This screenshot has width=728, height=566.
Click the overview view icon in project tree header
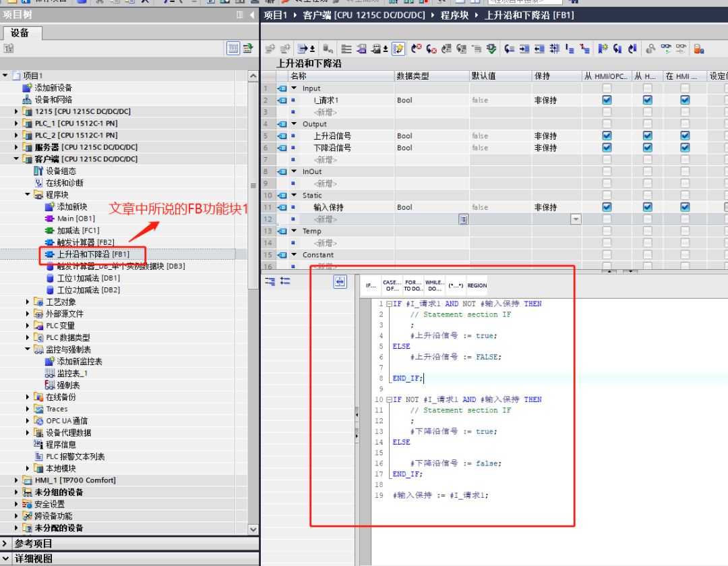(233, 48)
